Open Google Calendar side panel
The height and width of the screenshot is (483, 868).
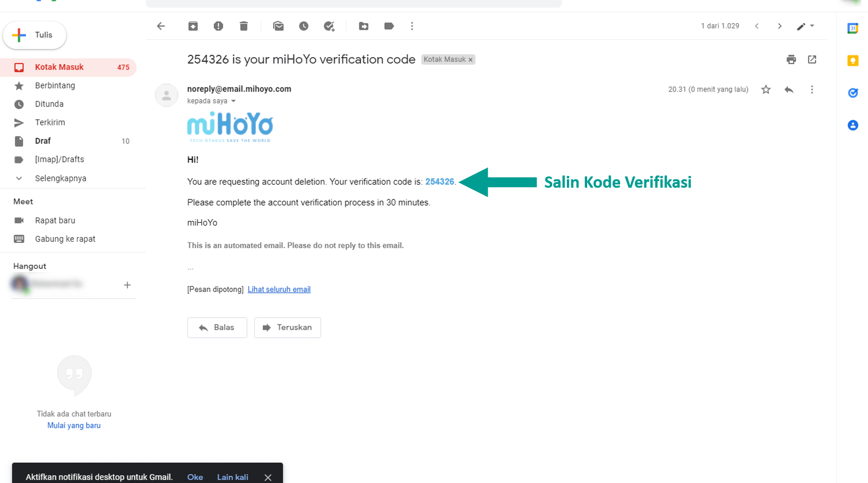pyautogui.click(x=852, y=28)
